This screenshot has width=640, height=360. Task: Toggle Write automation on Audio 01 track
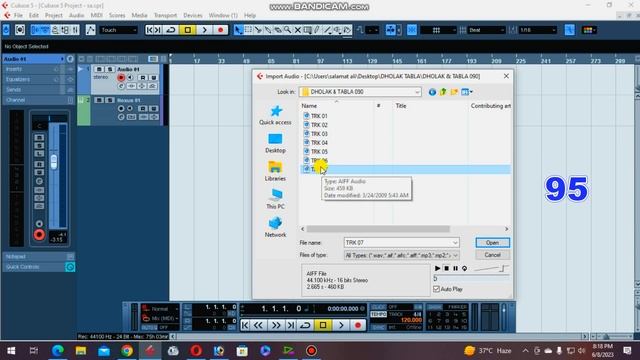153,78
